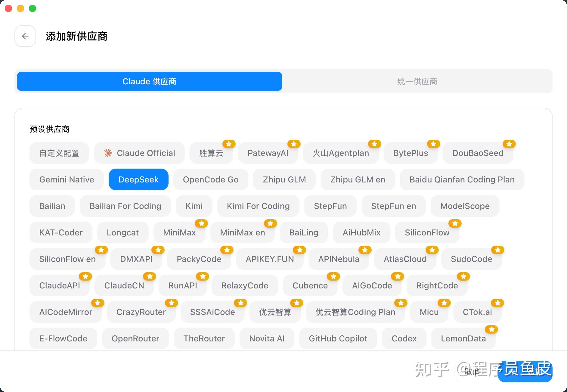
Task: Select the LemonData preset
Action: coord(463,338)
